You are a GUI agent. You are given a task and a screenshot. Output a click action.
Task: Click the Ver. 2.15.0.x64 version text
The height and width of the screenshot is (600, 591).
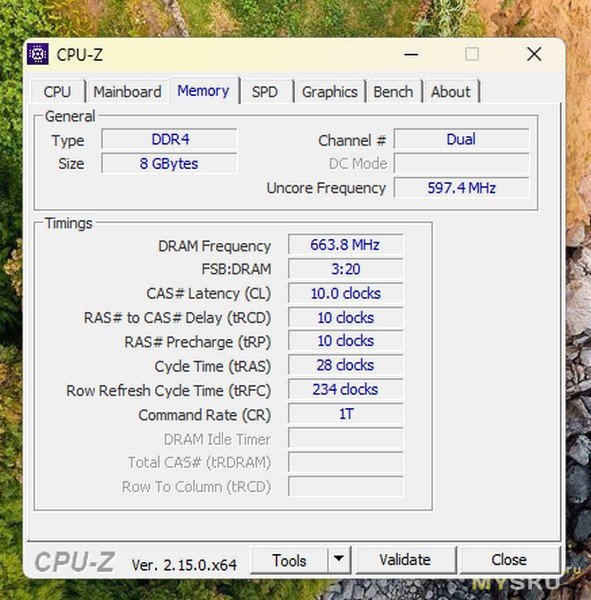tap(184, 565)
